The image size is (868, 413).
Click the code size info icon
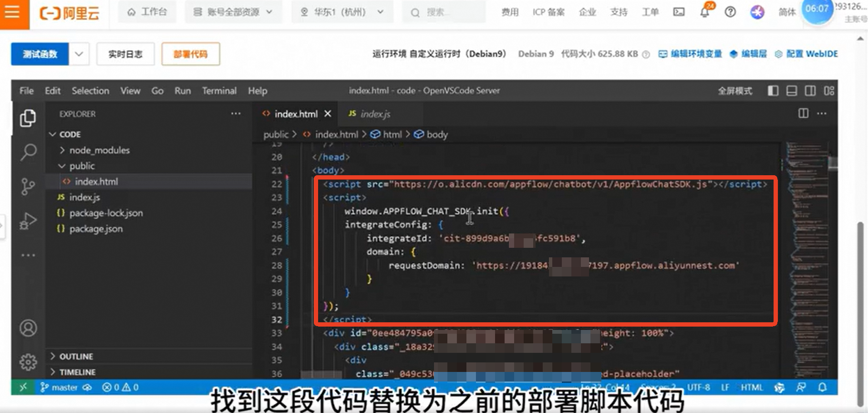(646, 54)
